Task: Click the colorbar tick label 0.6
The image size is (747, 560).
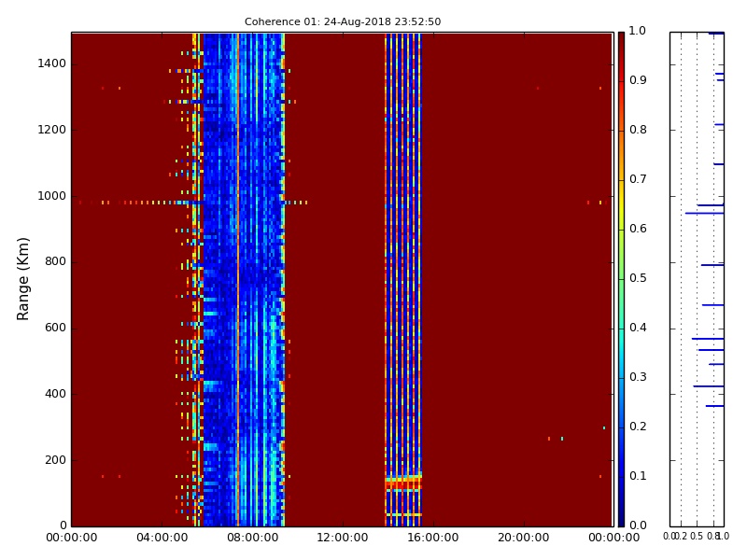Action: point(638,229)
